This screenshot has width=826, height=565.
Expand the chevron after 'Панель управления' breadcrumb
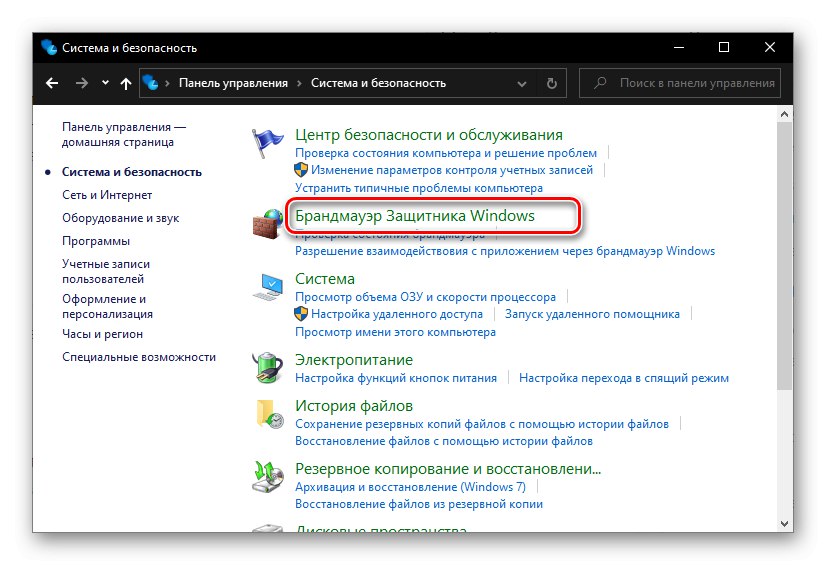pyautogui.click(x=299, y=83)
